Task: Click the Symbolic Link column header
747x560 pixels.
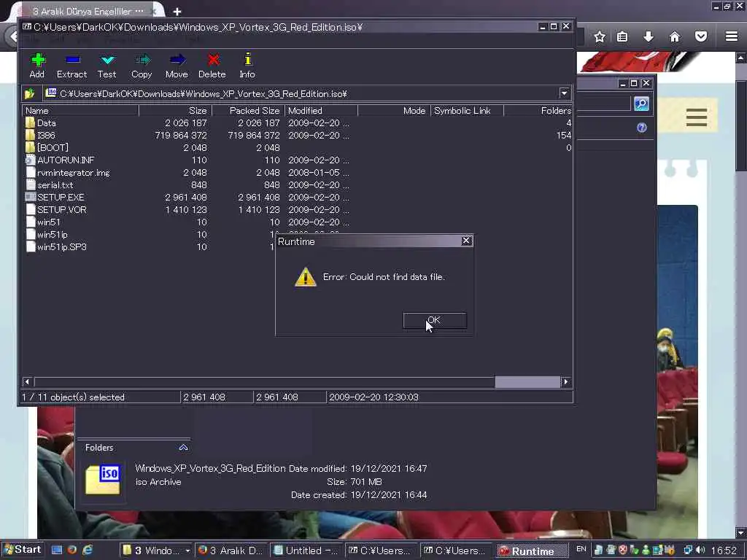Action: click(x=467, y=111)
